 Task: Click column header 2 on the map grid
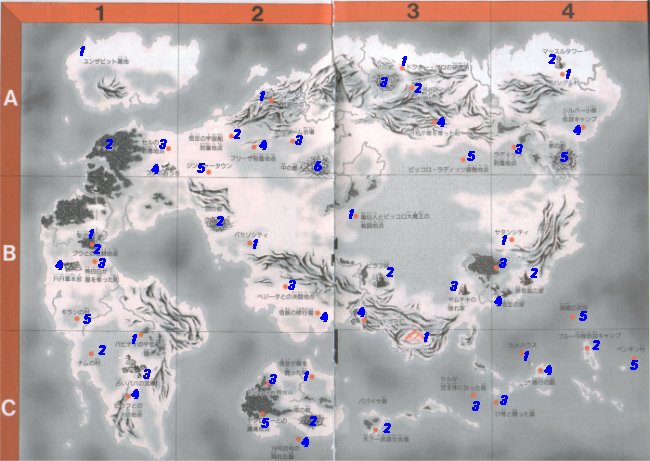(257, 14)
